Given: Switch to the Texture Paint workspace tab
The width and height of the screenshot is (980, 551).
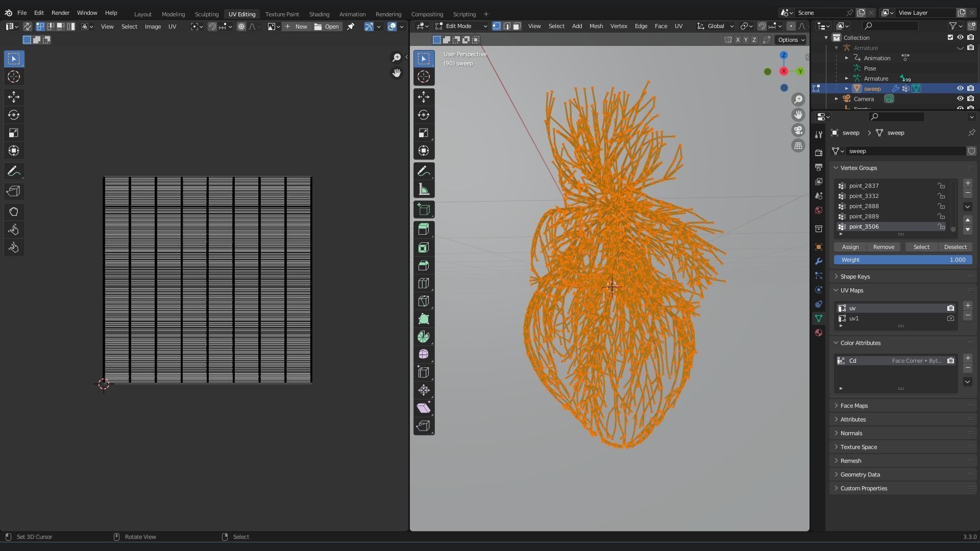Looking at the screenshot, I should (x=282, y=14).
